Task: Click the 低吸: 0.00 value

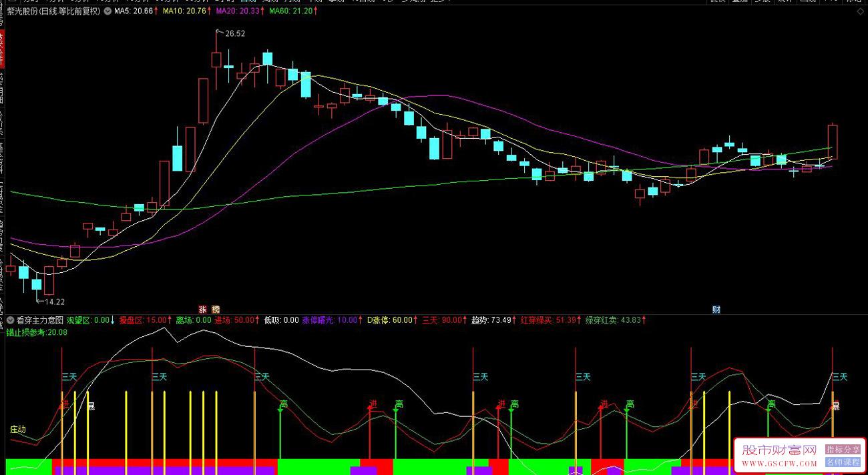Action: coord(282,320)
